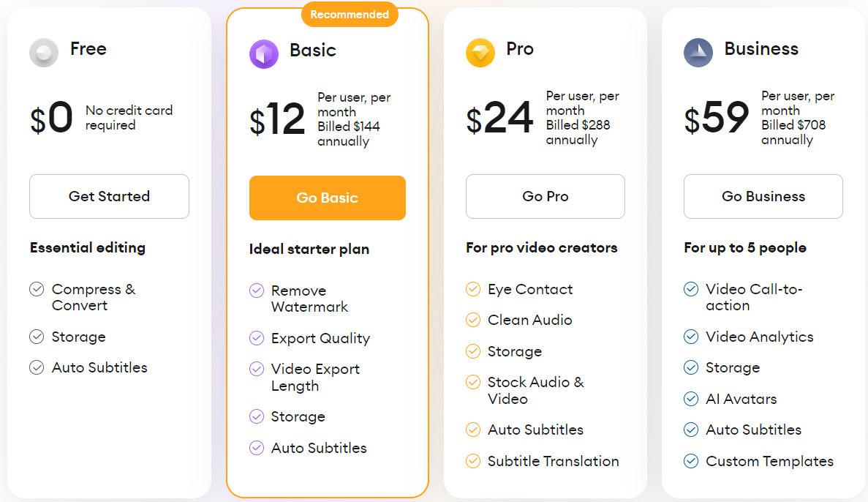Click the Business plan sailboat icon
Viewport: 868px width, 502px height.
[698, 53]
